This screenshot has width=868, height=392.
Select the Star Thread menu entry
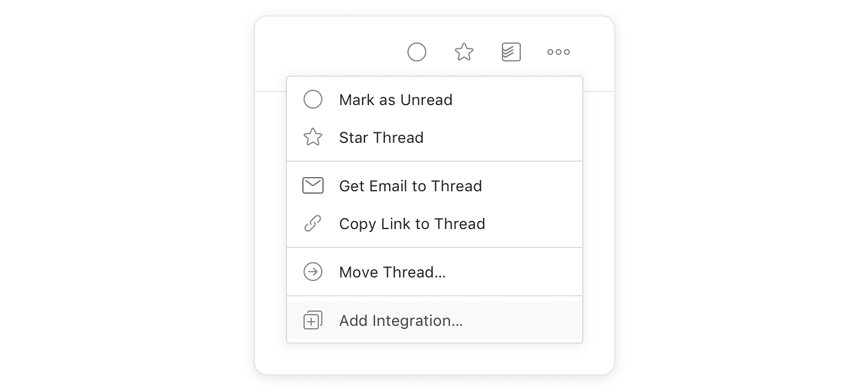tap(381, 138)
